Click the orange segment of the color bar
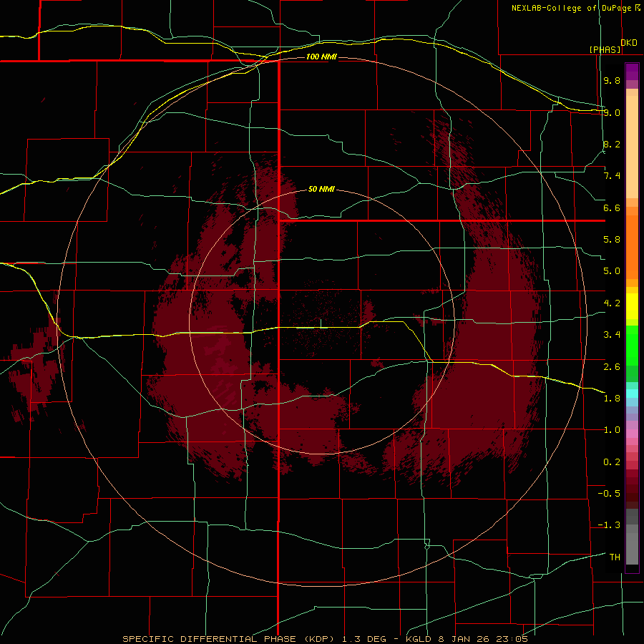 tap(632, 247)
